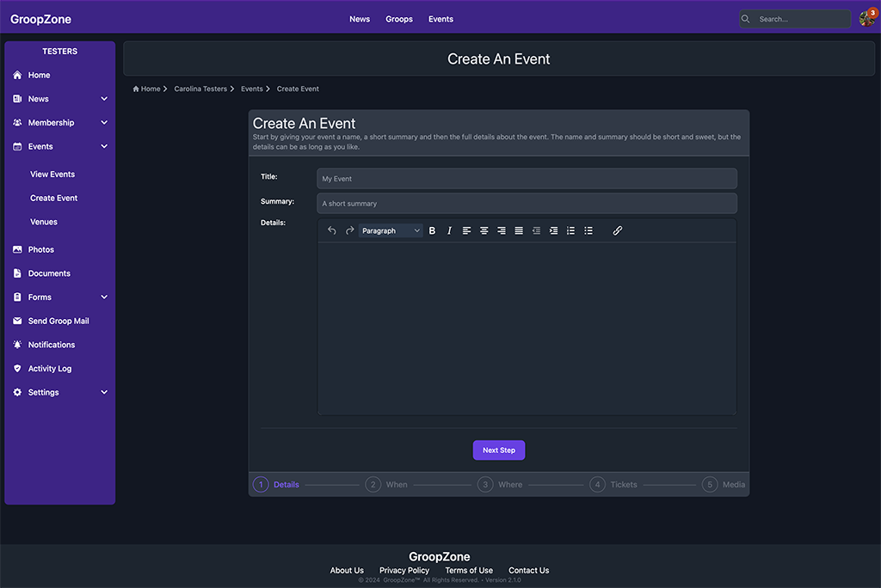Align text left

[466, 231]
